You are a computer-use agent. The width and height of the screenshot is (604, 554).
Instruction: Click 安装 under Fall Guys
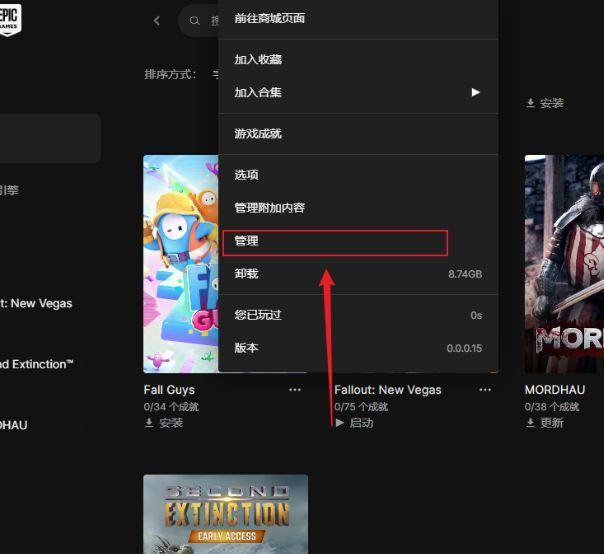click(x=171, y=423)
